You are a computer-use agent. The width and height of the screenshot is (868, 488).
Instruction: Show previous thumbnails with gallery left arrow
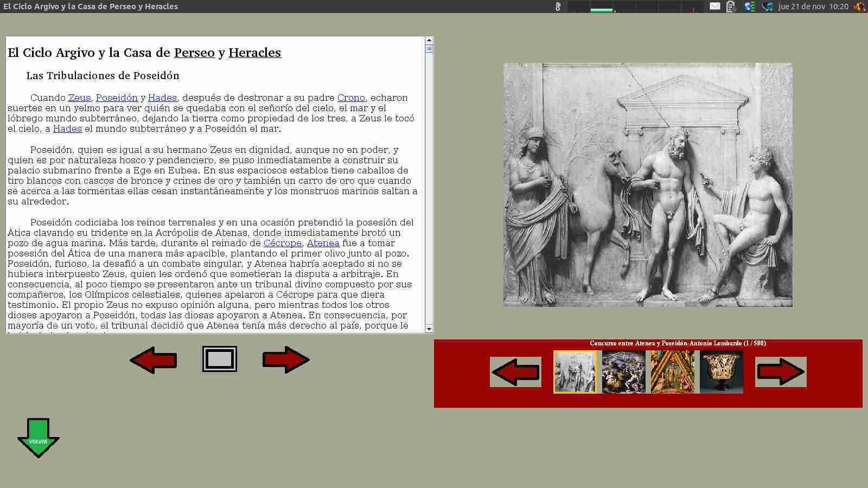click(x=515, y=372)
